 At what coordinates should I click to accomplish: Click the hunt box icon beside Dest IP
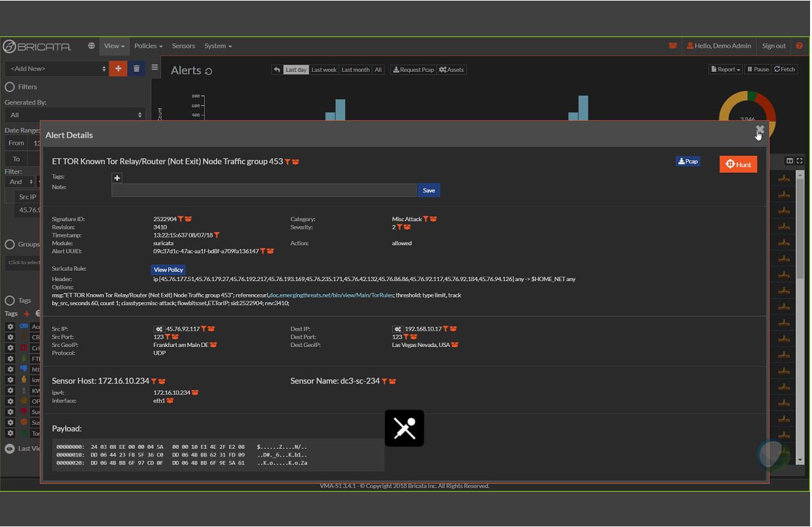tap(453, 329)
